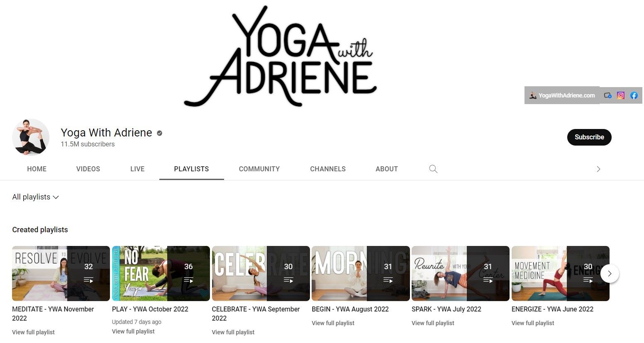Open the COMMUNITY tab
644x343 pixels.
click(x=259, y=169)
